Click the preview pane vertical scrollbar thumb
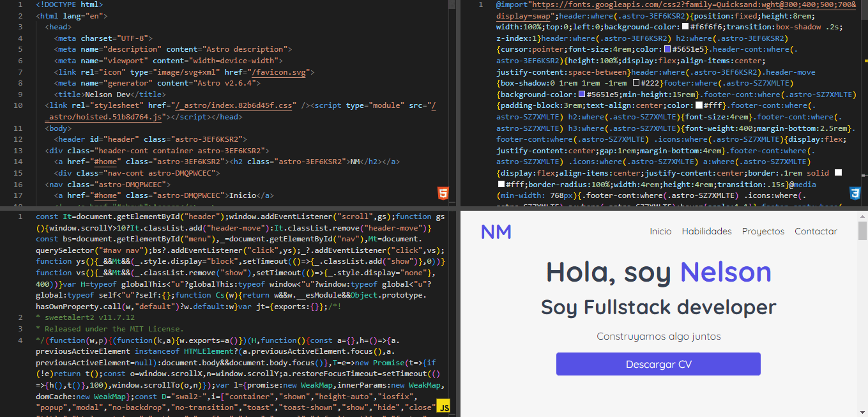 pyautogui.click(x=862, y=231)
